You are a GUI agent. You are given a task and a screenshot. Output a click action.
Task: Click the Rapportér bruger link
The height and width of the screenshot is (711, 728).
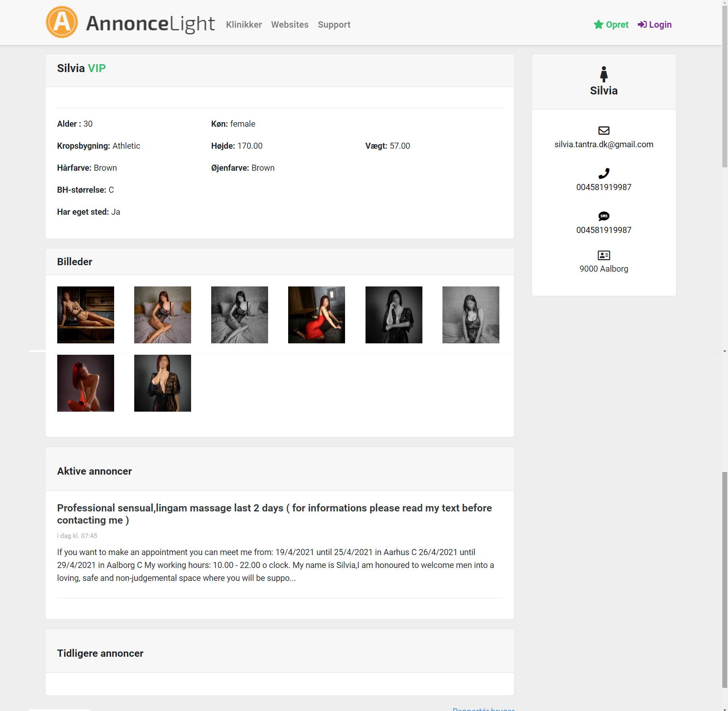click(x=483, y=709)
